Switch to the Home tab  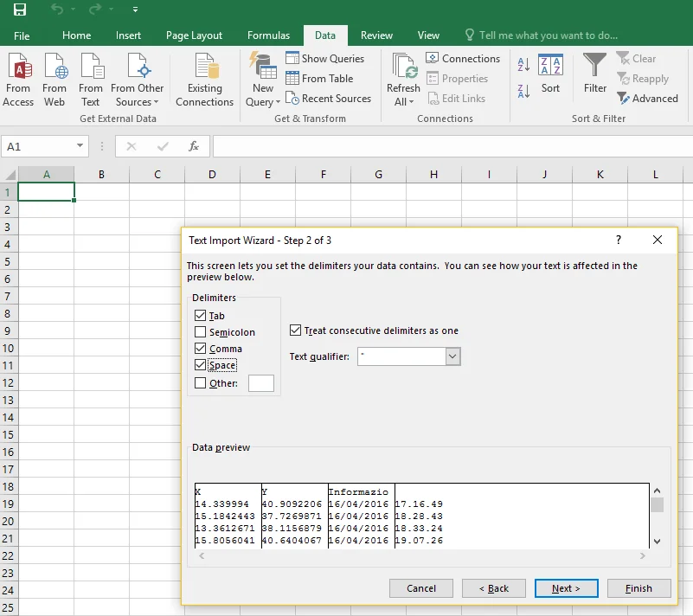(x=76, y=35)
